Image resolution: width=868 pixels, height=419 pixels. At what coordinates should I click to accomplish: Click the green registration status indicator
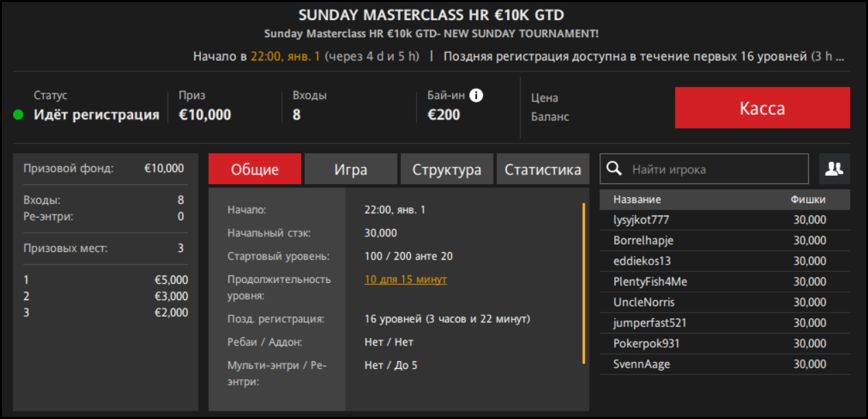[19, 115]
